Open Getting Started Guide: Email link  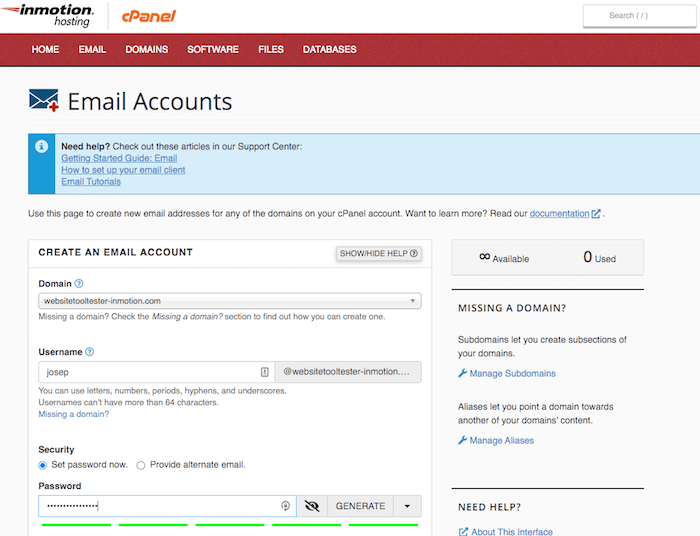119,158
